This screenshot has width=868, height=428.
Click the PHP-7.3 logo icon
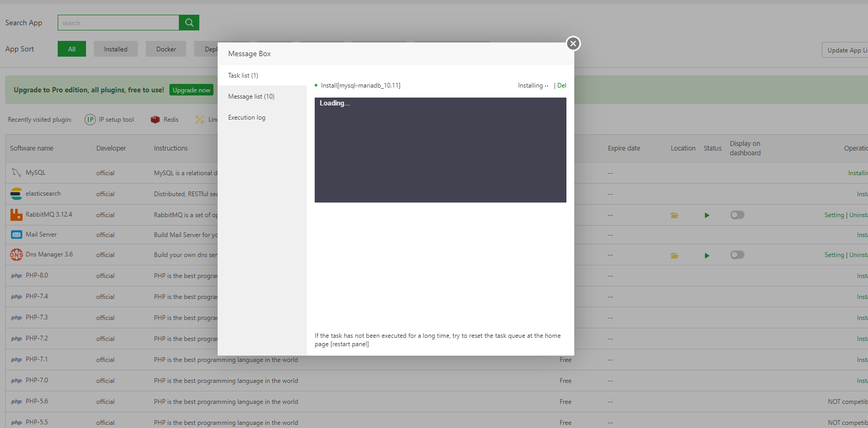pyautogui.click(x=17, y=318)
